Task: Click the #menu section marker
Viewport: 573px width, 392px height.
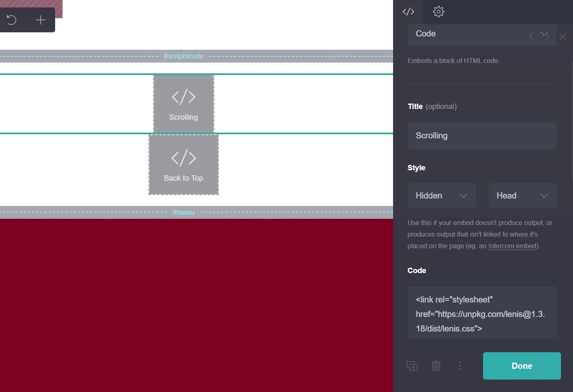Action: point(183,212)
